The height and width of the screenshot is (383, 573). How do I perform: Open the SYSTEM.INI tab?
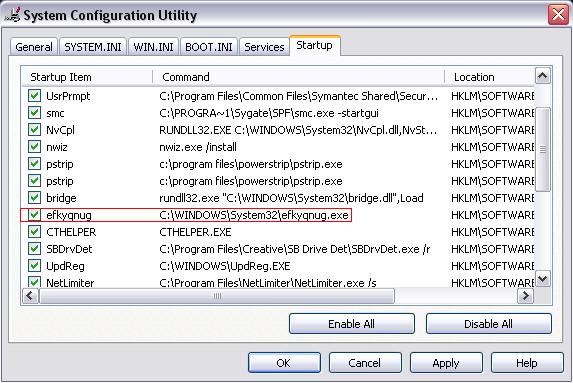pos(93,47)
